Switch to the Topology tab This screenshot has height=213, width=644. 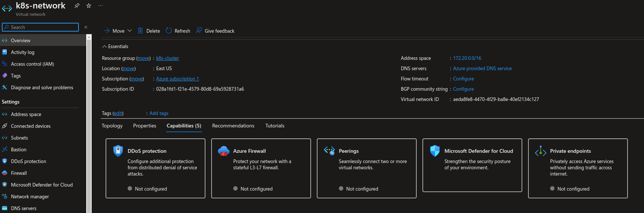[x=112, y=126]
